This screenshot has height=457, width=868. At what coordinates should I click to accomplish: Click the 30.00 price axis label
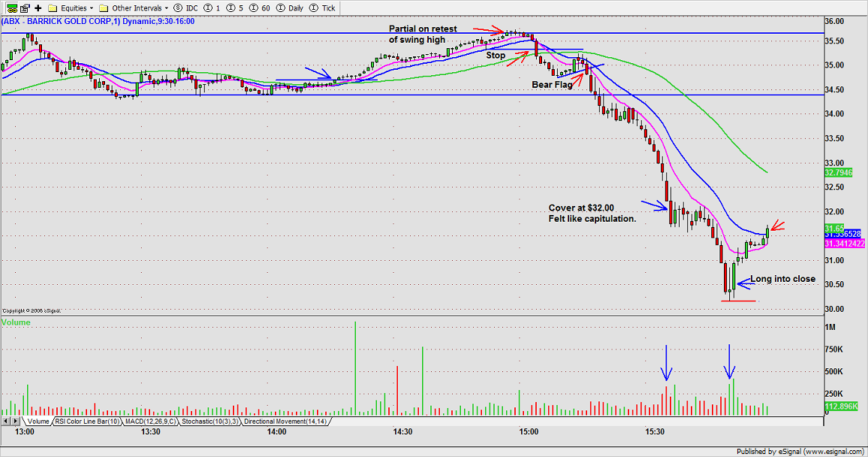tap(833, 309)
